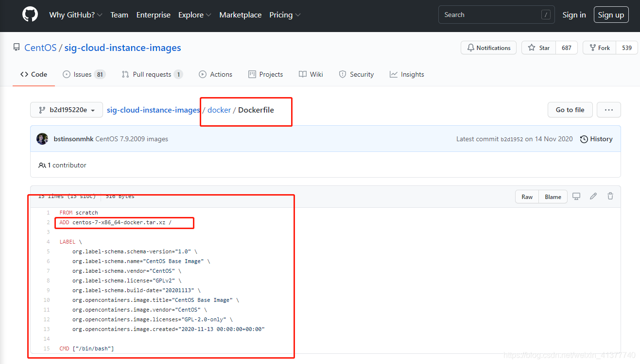Switch to the Code tab

pos(34,74)
